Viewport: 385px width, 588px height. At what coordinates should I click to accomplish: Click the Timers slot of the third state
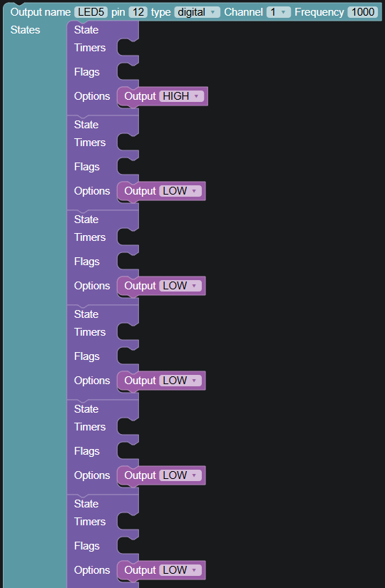[128, 237]
